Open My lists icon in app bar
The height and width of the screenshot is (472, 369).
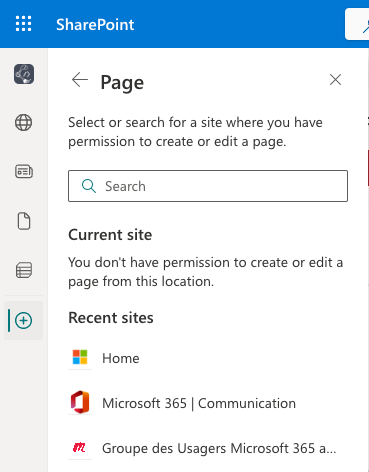tap(24, 270)
